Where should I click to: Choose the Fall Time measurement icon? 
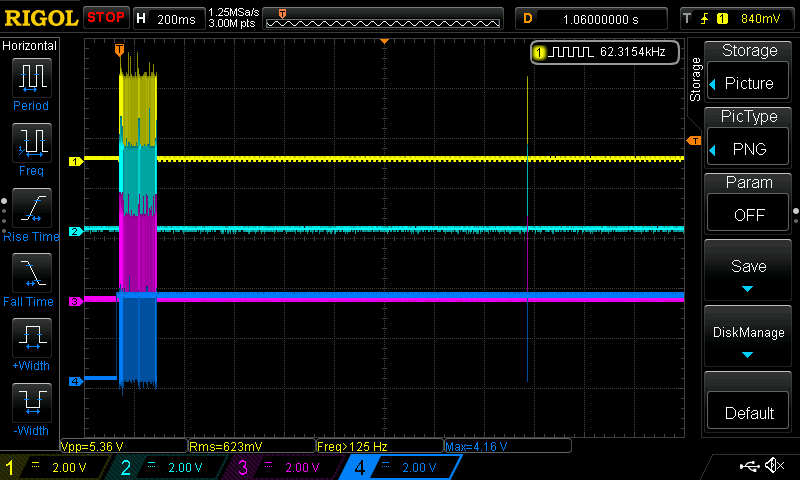click(x=31, y=274)
